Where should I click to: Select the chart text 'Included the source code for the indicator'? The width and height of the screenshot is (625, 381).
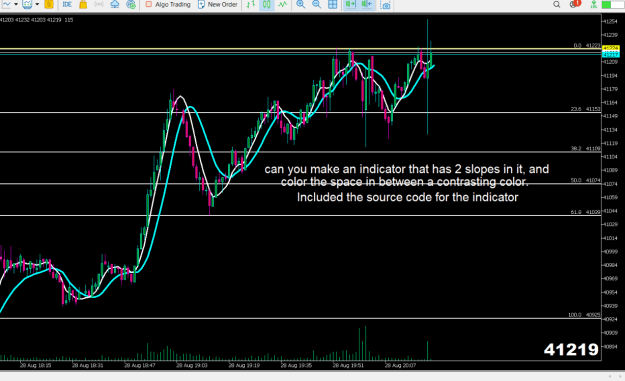tap(407, 197)
